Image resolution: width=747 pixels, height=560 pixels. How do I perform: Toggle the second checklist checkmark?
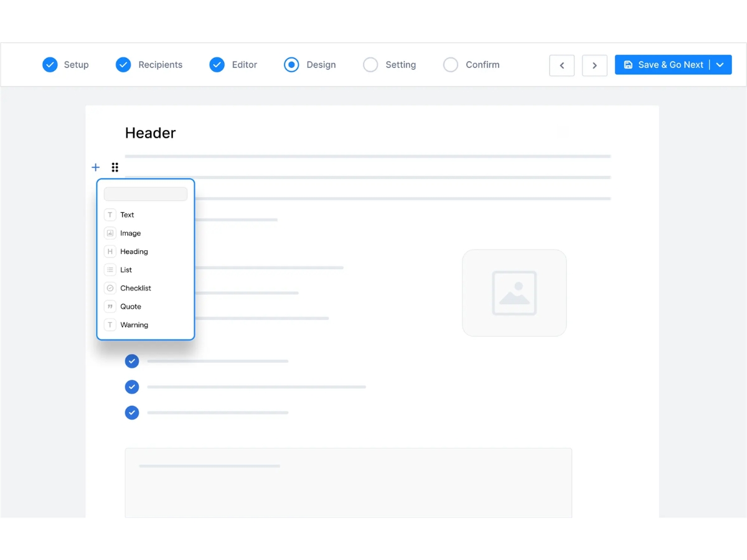coord(132,387)
